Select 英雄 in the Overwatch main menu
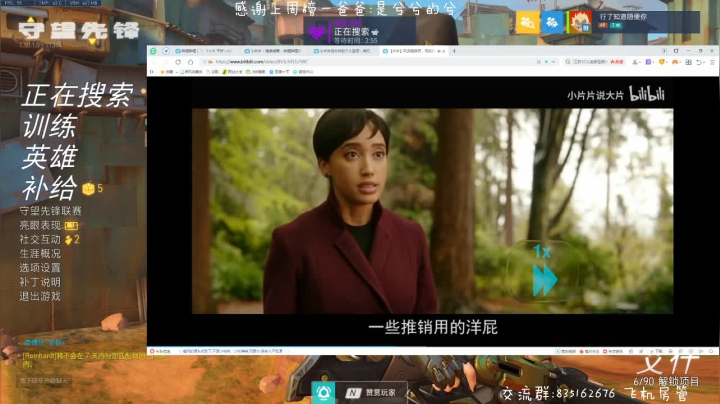The image size is (720, 404). point(50,157)
